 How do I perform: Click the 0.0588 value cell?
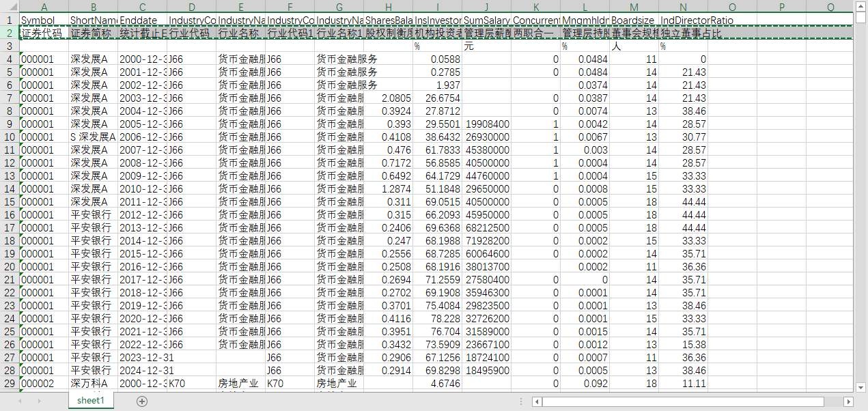point(437,59)
